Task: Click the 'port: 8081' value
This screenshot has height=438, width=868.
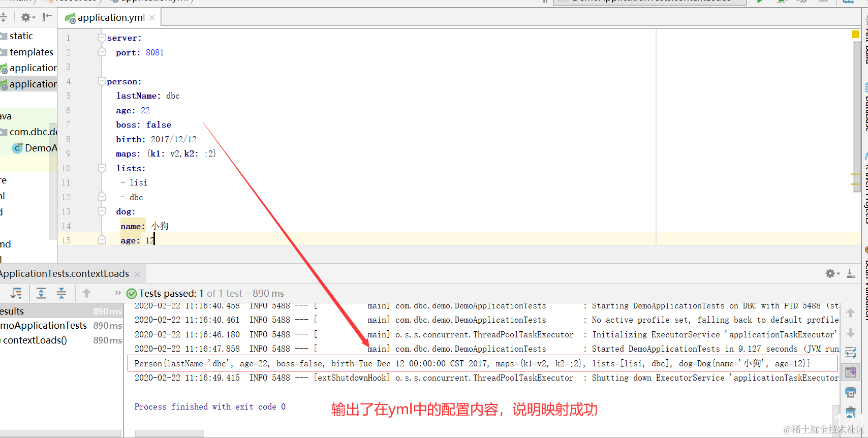Action: (x=154, y=53)
